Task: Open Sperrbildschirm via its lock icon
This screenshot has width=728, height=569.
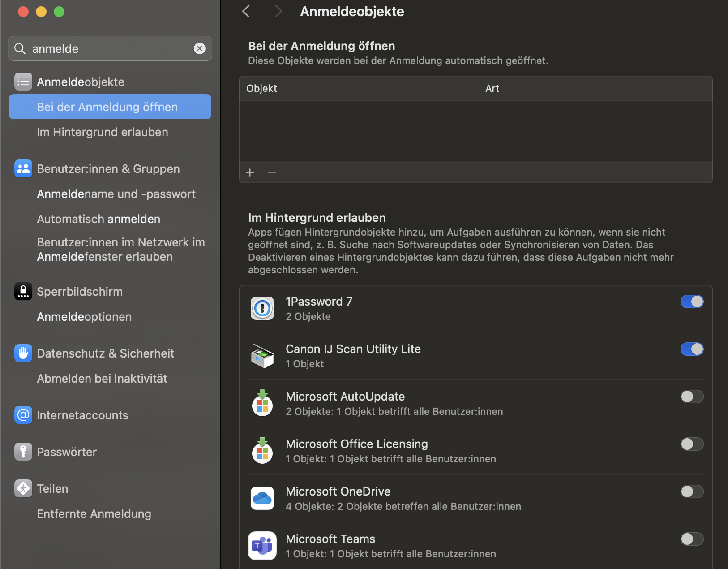Action: point(23,291)
